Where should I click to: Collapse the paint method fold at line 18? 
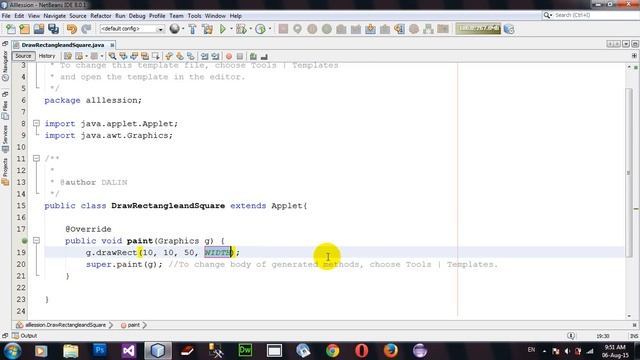(36, 240)
